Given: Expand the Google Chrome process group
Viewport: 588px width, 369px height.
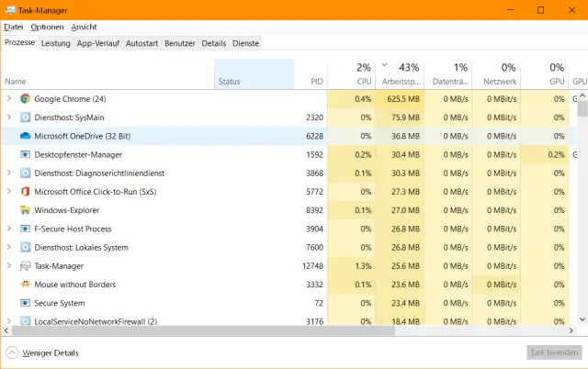Looking at the screenshot, I should click(9, 99).
